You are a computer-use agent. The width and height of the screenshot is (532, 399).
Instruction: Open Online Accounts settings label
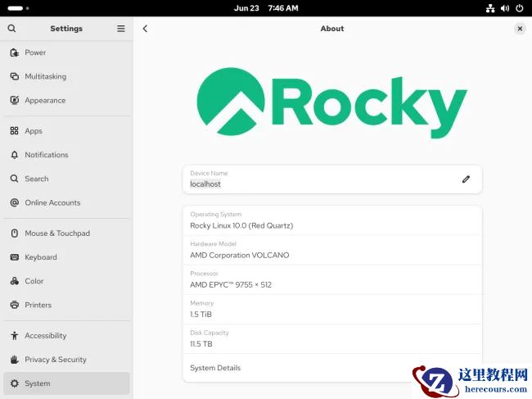52,202
